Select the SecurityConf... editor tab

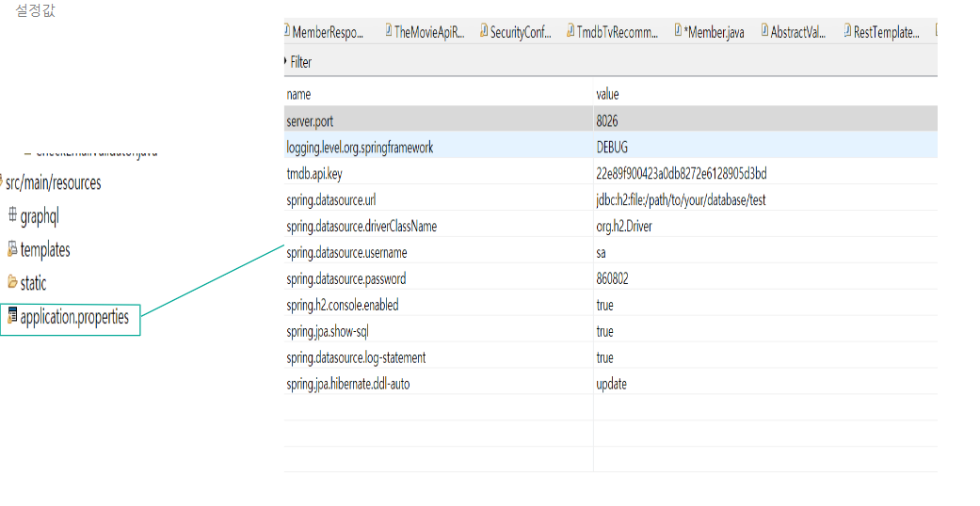pos(516,32)
